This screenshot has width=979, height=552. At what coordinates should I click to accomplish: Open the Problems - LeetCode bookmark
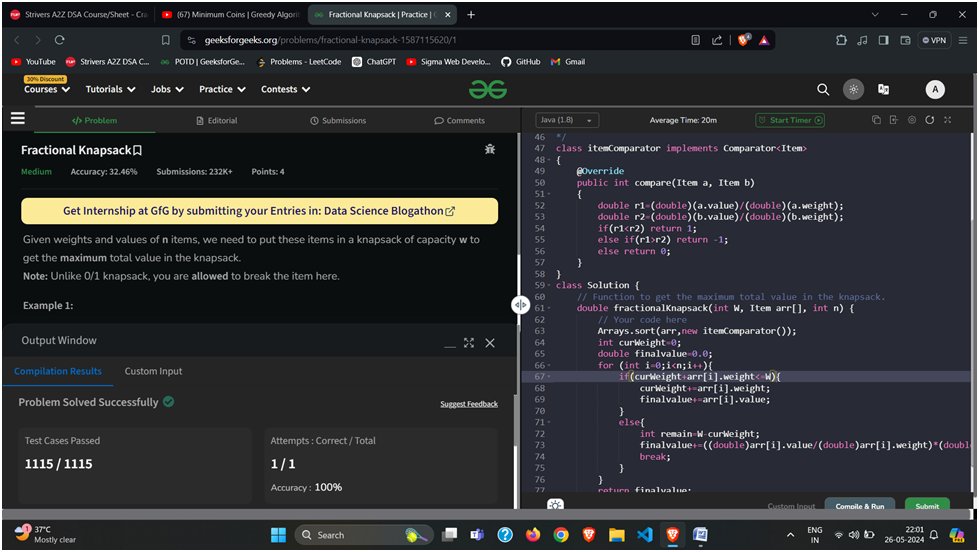click(x=298, y=62)
